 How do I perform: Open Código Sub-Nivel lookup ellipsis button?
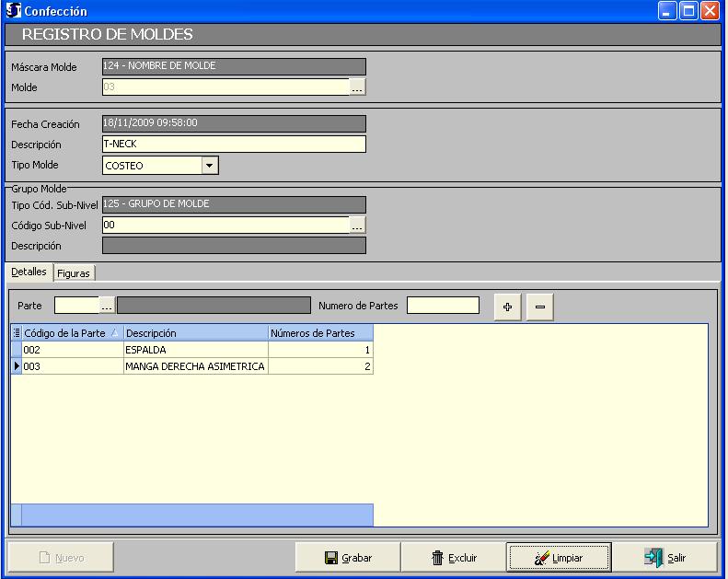358,225
